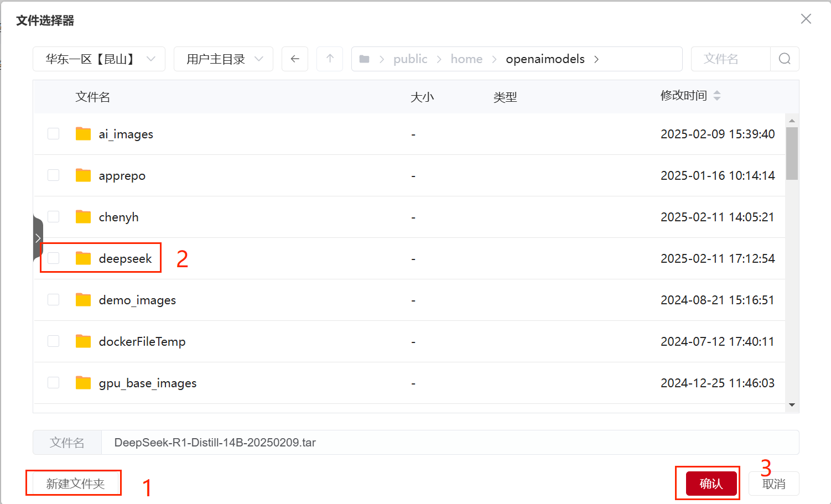Click the vertical scrollbar thumb in file list

pos(792,153)
